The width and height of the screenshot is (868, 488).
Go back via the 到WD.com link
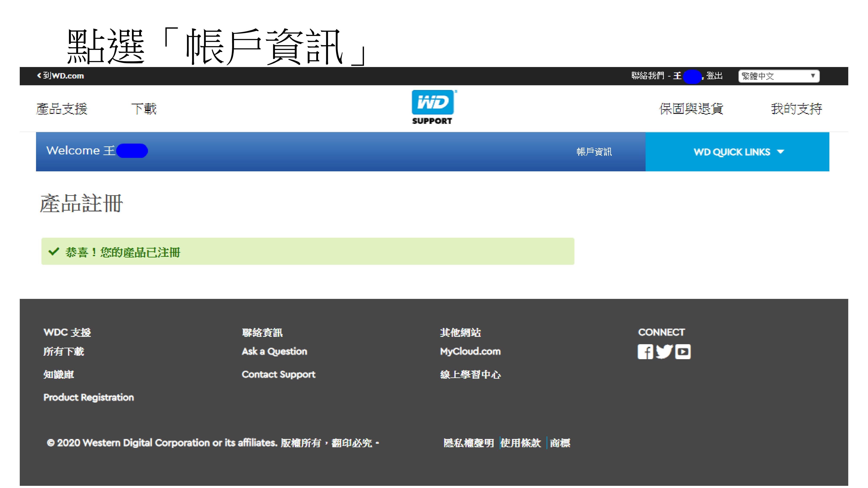click(x=60, y=76)
